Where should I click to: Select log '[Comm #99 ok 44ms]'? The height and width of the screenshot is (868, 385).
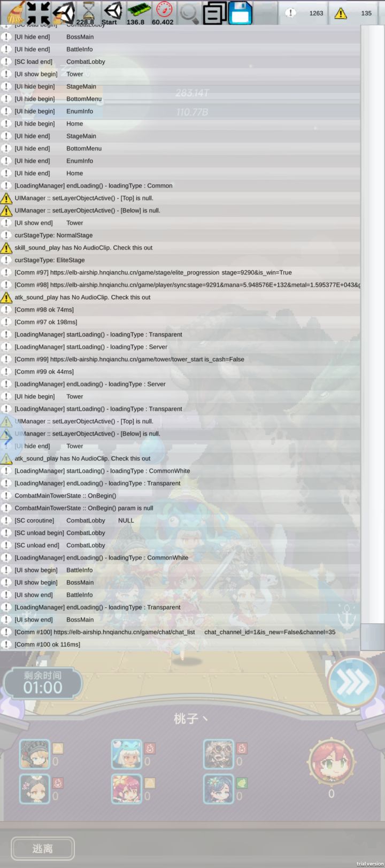(180, 372)
